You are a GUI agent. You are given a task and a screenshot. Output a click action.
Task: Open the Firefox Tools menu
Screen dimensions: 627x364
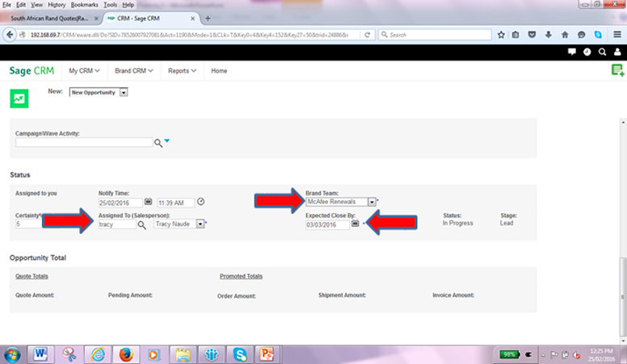110,5
